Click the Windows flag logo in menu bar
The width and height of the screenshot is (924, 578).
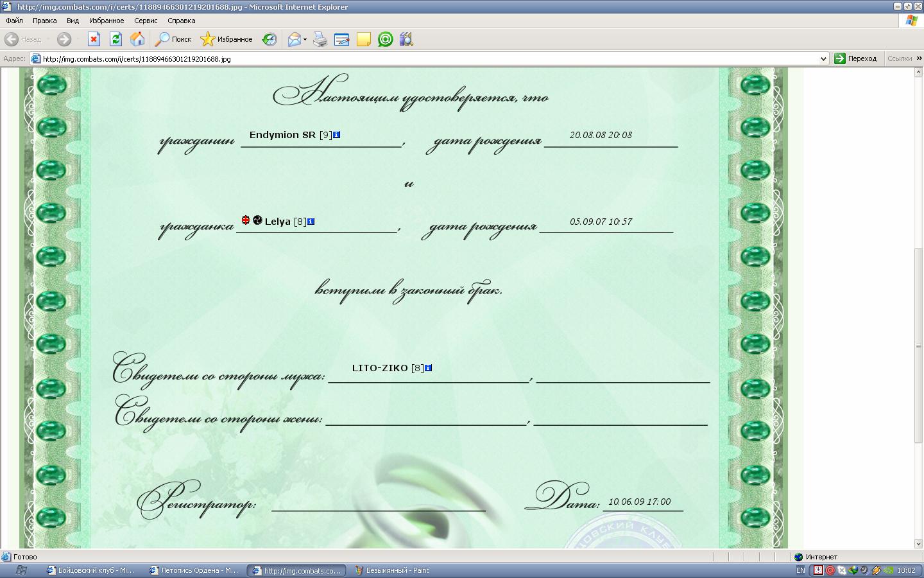pos(911,21)
